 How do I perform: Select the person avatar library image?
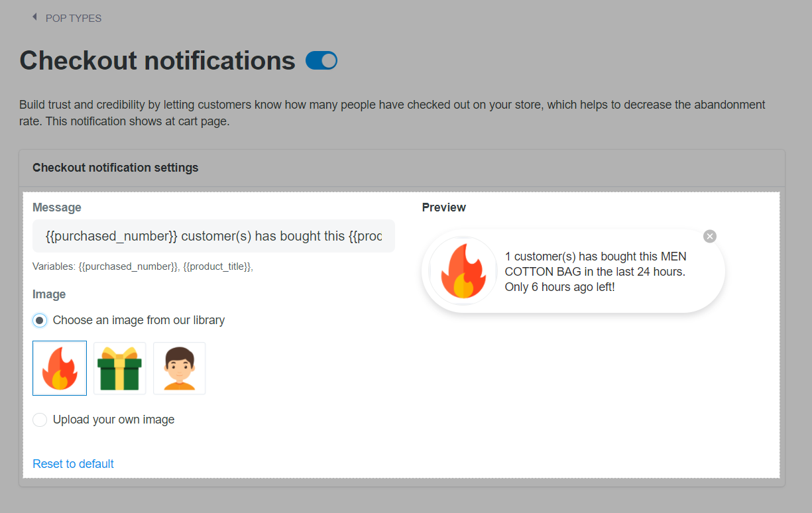coord(180,368)
